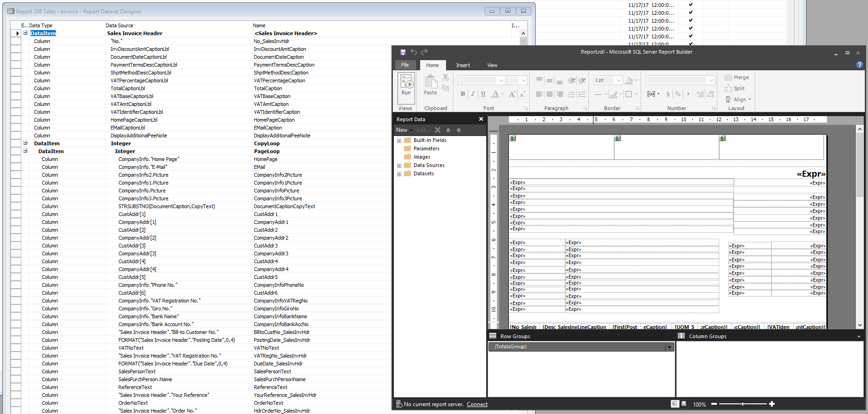Switch to the Insert ribbon tab
868x414 pixels.
point(463,65)
